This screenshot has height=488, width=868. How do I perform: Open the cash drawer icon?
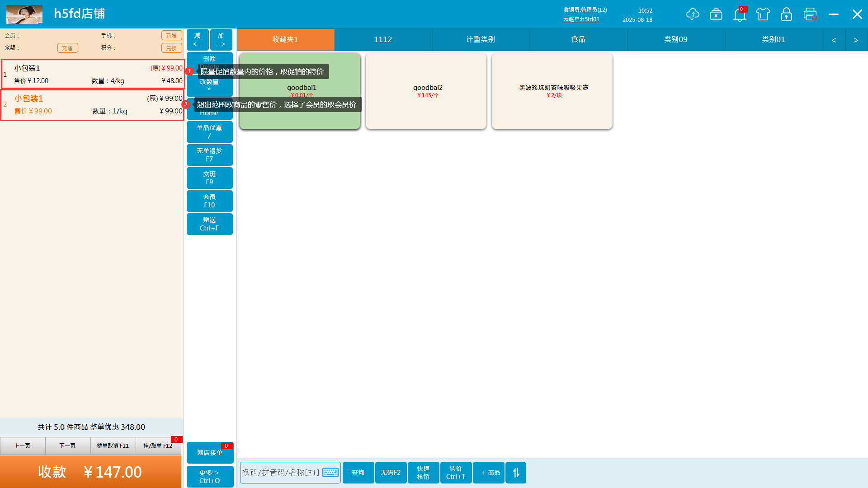pos(716,14)
